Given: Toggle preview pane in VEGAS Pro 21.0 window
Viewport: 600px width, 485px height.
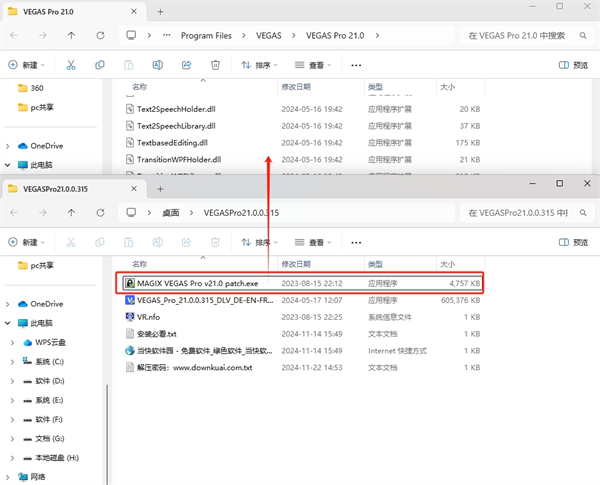Looking at the screenshot, I should (x=573, y=65).
